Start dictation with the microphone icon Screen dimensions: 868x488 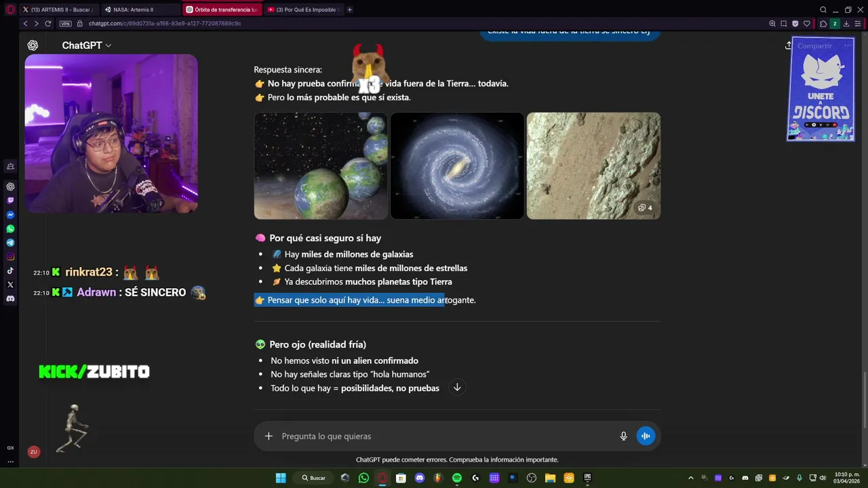pyautogui.click(x=623, y=436)
